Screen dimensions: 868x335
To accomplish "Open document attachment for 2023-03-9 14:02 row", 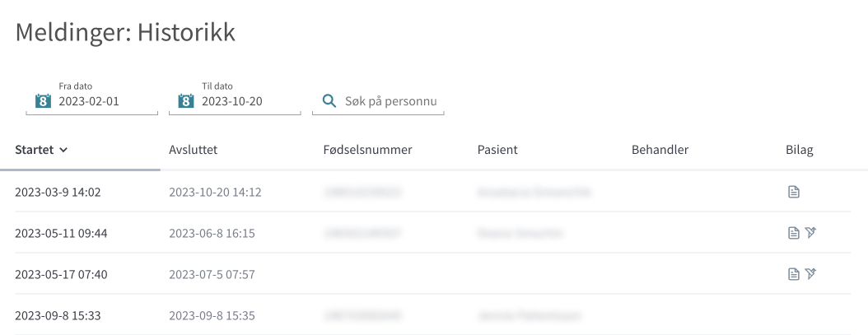I will [x=794, y=192].
